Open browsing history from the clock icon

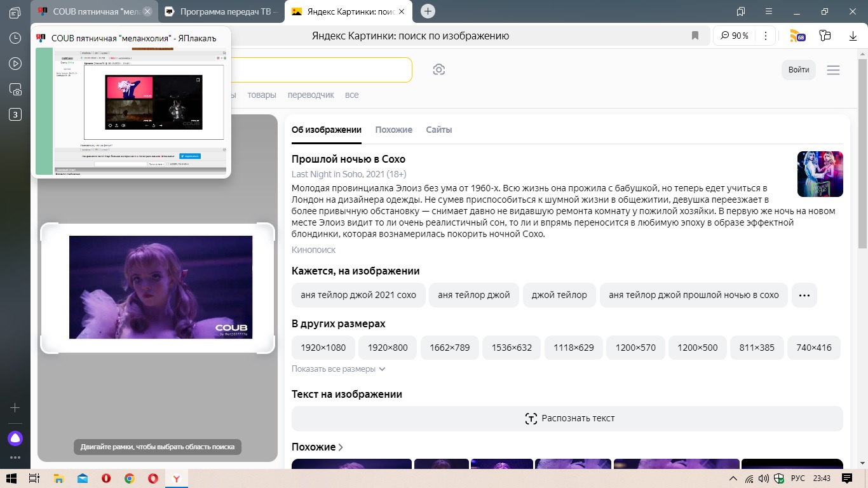click(x=15, y=38)
